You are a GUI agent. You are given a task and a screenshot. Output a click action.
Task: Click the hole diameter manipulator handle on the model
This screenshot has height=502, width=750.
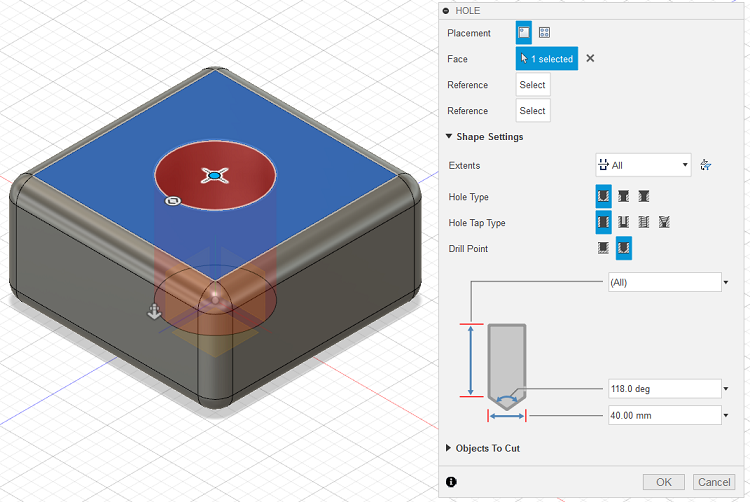click(x=173, y=201)
